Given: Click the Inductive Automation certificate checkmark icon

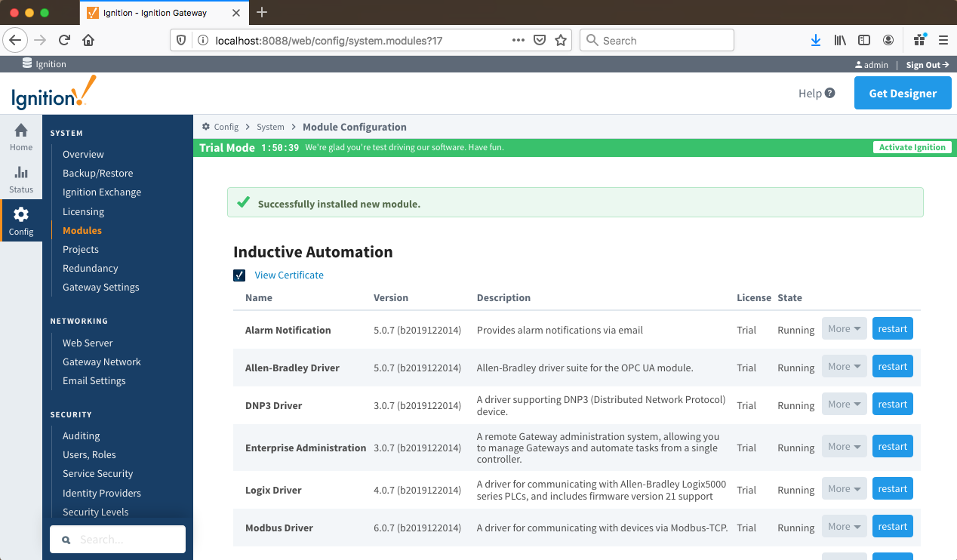Looking at the screenshot, I should point(239,275).
